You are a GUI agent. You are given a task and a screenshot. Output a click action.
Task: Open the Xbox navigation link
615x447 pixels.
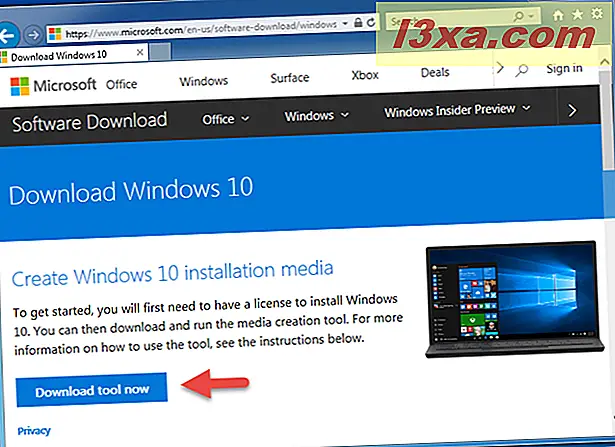[x=365, y=75]
